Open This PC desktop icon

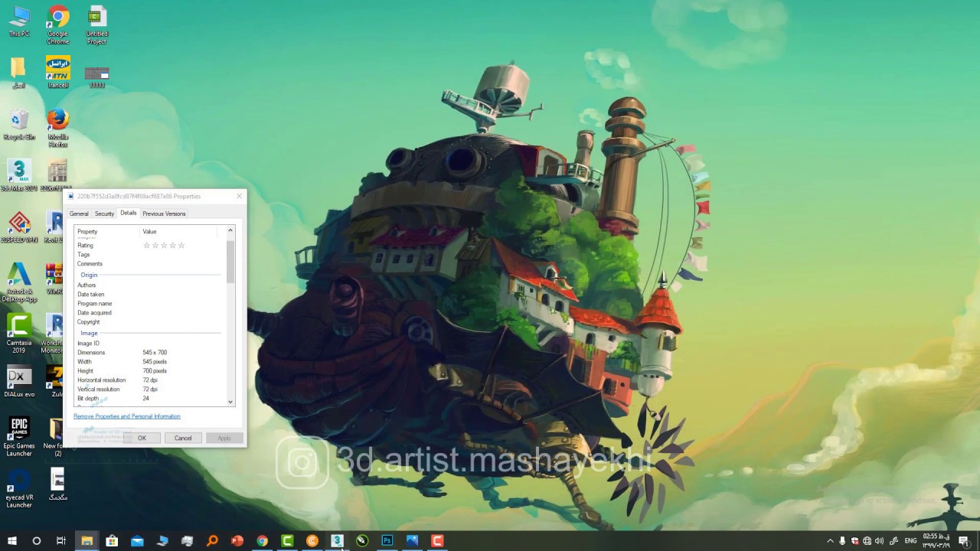(19, 21)
